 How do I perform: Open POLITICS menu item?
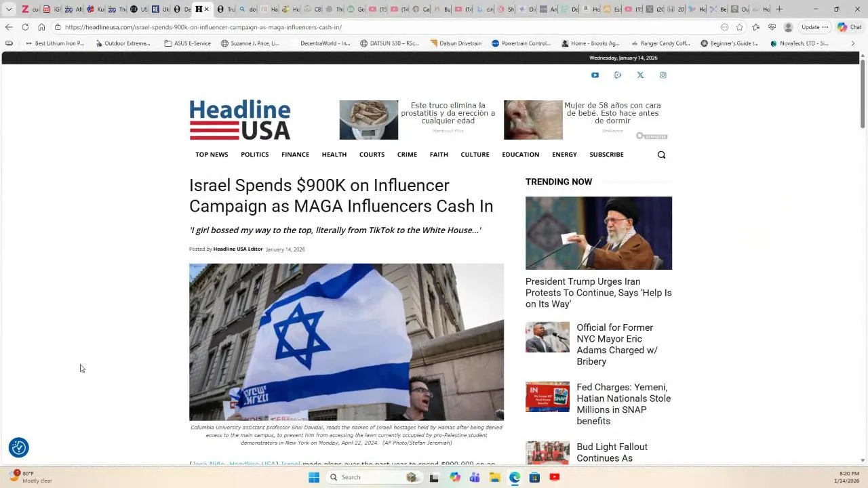tap(255, 155)
